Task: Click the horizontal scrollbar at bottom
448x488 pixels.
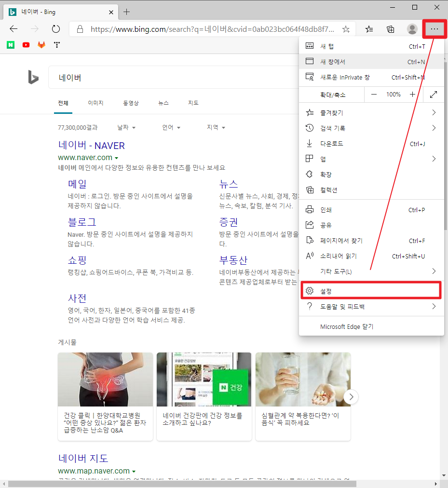Action: click(182, 484)
